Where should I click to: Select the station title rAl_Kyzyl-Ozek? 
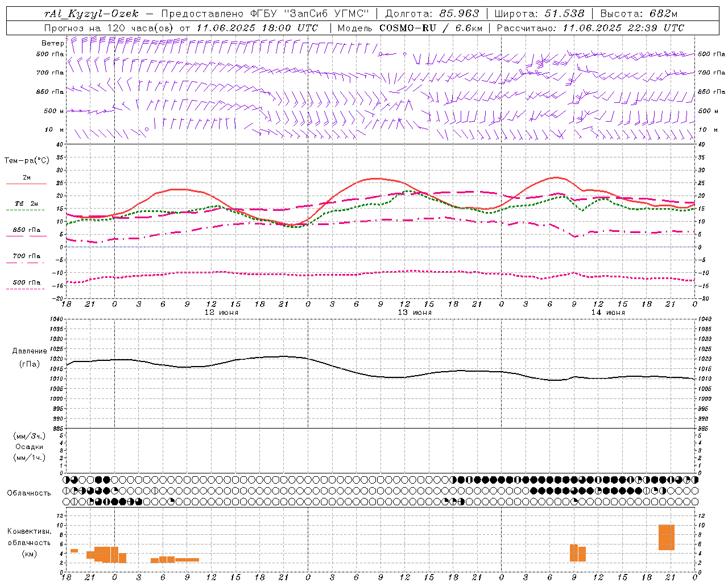pyautogui.click(x=91, y=14)
